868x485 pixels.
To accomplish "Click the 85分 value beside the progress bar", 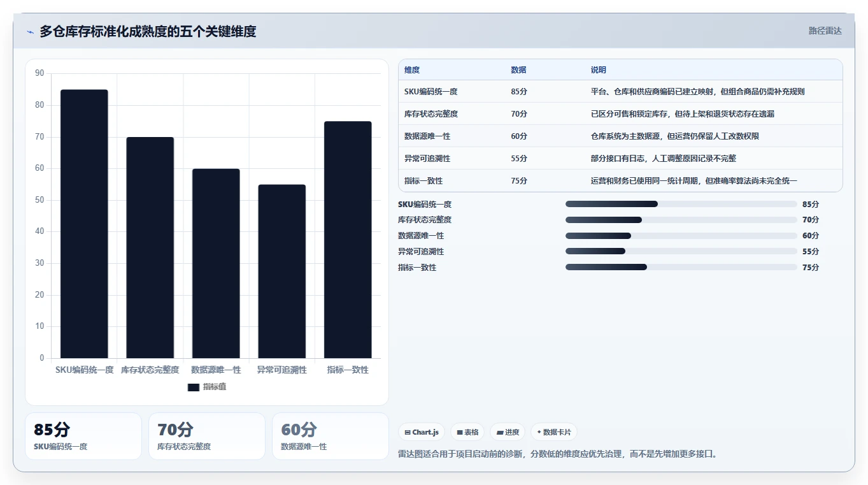I will click(x=811, y=205).
